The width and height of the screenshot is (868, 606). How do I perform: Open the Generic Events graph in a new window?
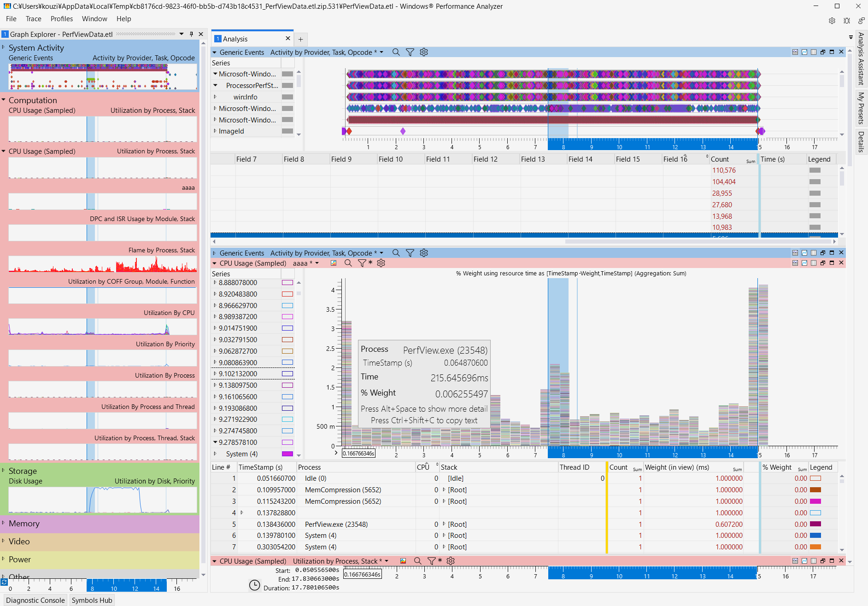(x=822, y=52)
